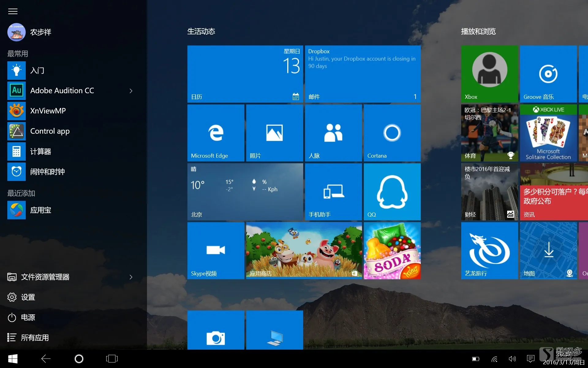Check battery status tray icon
Screen dimensions: 588x368
[476, 359]
